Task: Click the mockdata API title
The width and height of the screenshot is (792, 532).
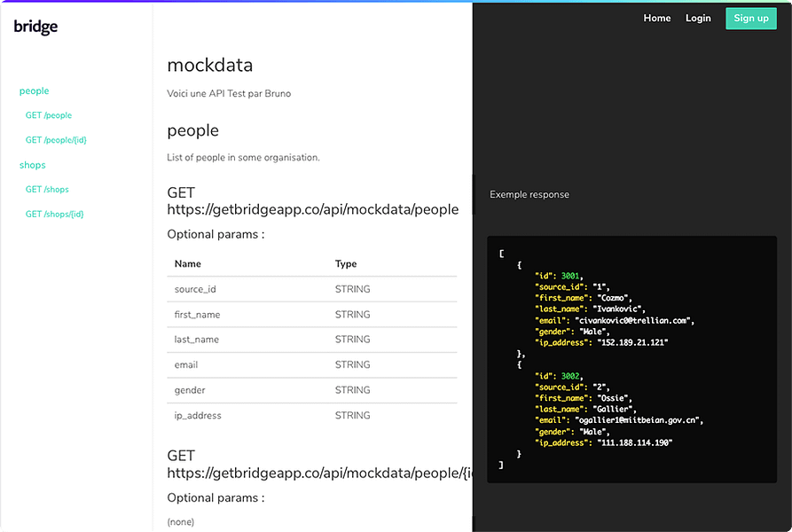Action: (x=209, y=65)
